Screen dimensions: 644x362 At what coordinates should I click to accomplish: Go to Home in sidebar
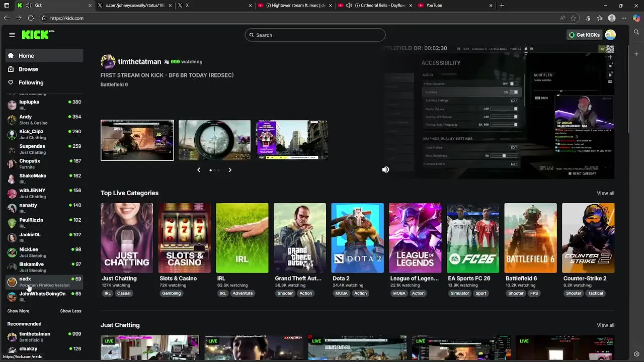[x=44, y=56]
